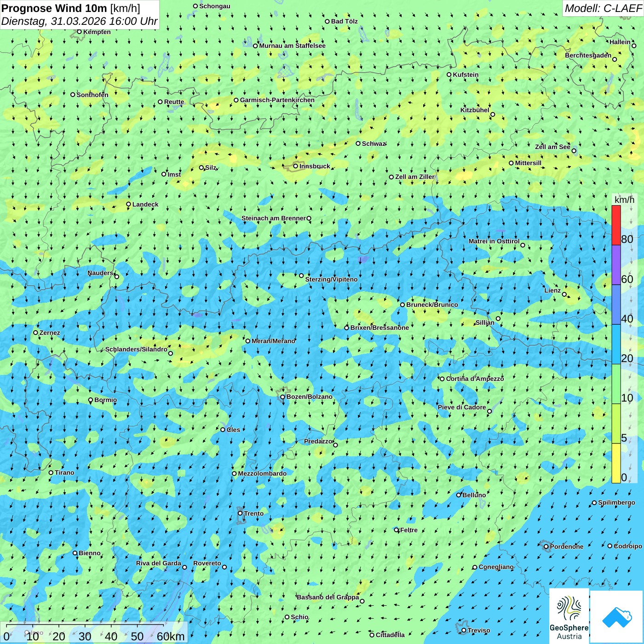Click the Bormio city marker
This screenshot has height=644, width=644.
91,400
